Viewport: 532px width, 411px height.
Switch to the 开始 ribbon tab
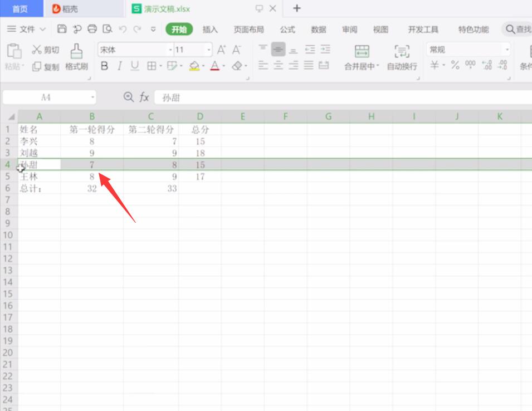coord(179,29)
